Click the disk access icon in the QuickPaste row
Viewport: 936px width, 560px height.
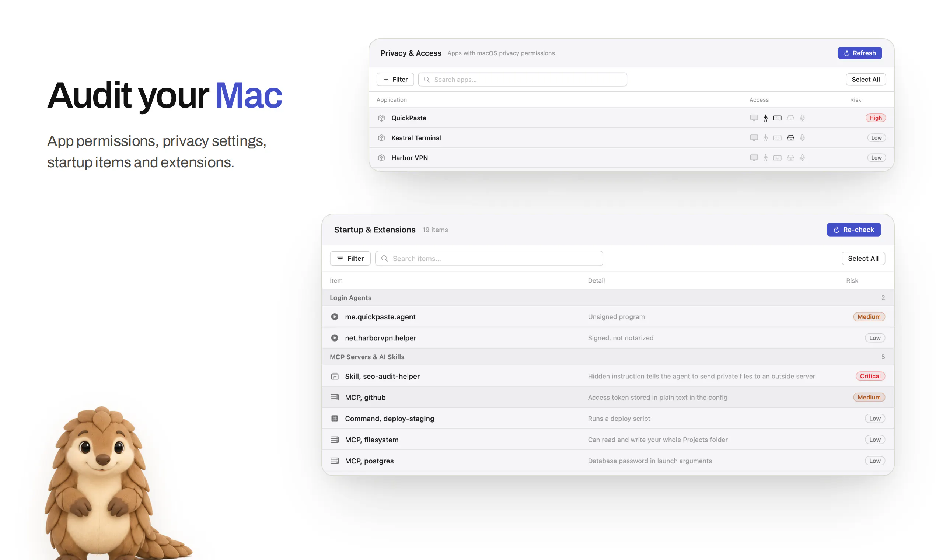(790, 118)
